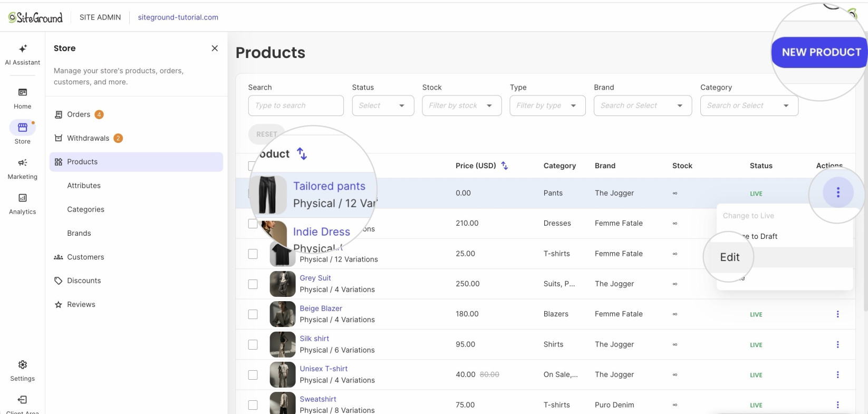Click the Beige Blazer product thumbnail
This screenshot has width=868, height=414.
coord(283,314)
